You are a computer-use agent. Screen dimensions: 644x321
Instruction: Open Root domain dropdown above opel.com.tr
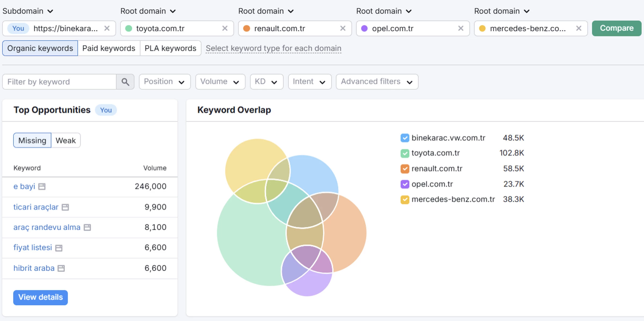[x=384, y=11]
